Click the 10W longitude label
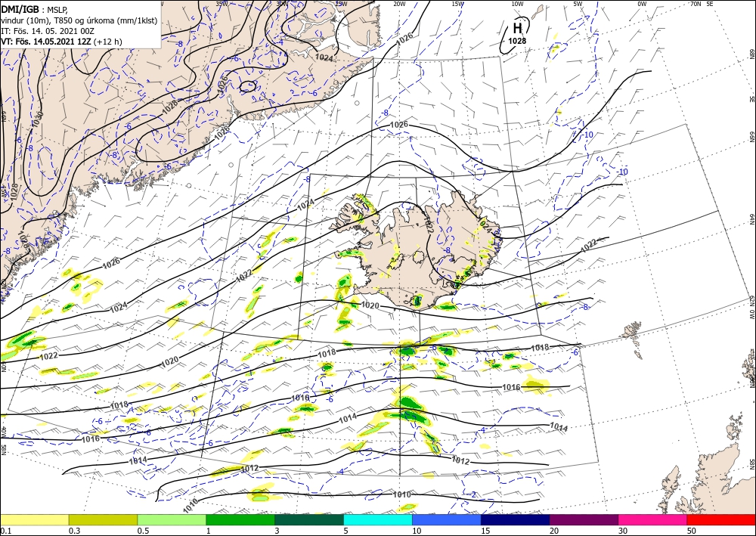756x536 pixels. tap(517, 4)
